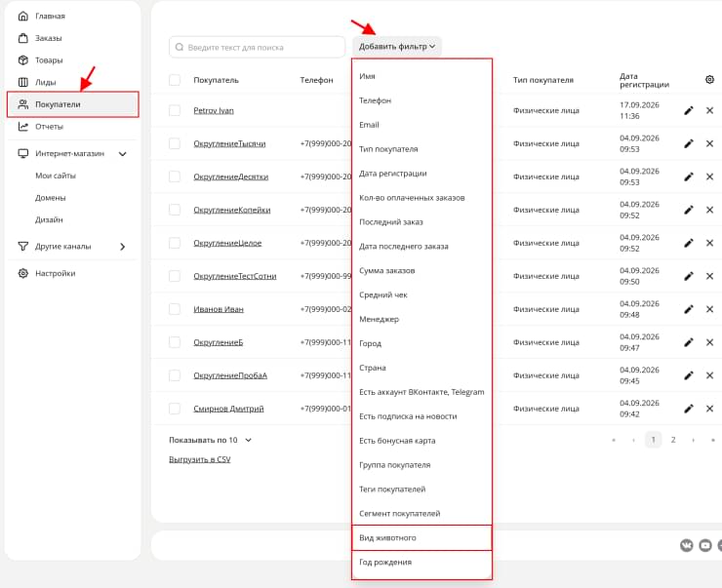
Task: Edit ОкруглениеТестСотни with pencil icon
Action: (x=689, y=276)
